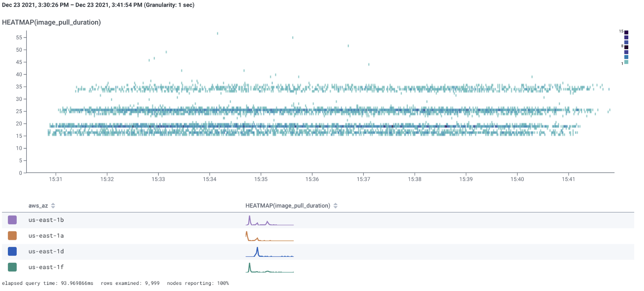Click the 15:36 time axis label

[312, 179]
